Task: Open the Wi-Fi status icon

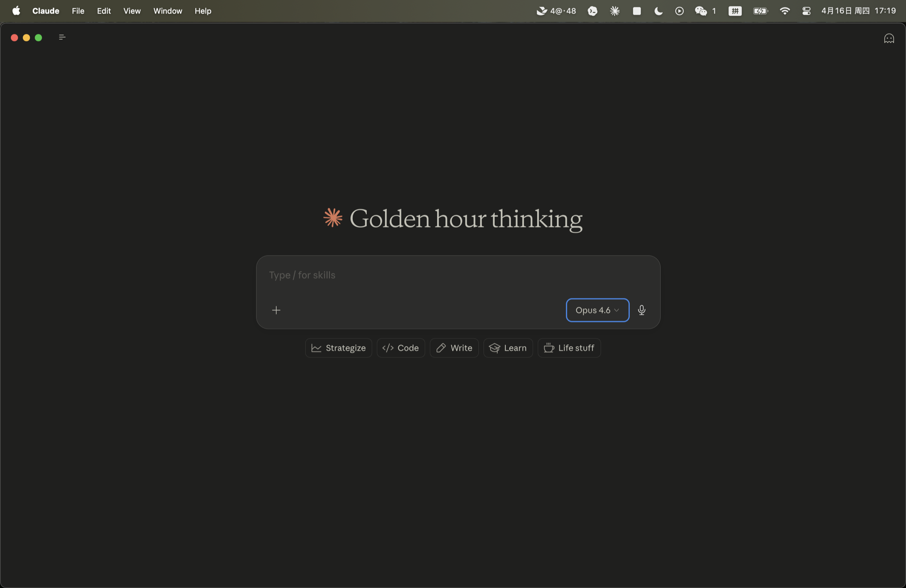Action: pos(784,11)
